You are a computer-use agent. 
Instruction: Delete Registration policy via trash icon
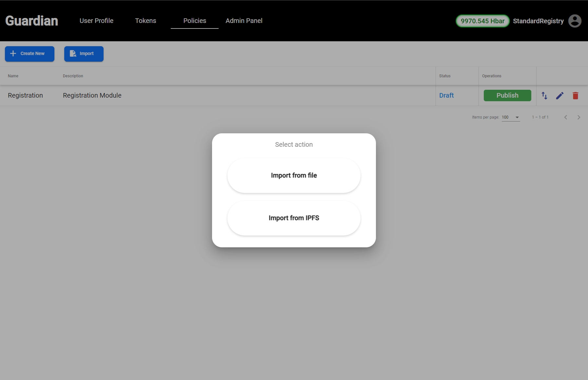click(x=575, y=96)
